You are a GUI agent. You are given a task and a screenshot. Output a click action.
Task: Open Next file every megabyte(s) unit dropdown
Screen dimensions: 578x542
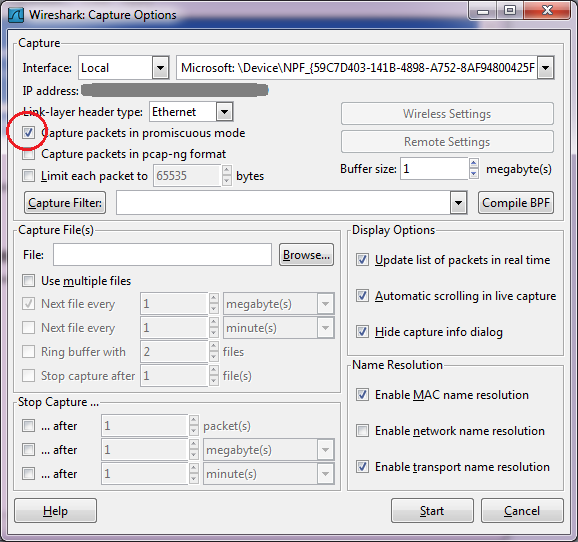pos(325,304)
